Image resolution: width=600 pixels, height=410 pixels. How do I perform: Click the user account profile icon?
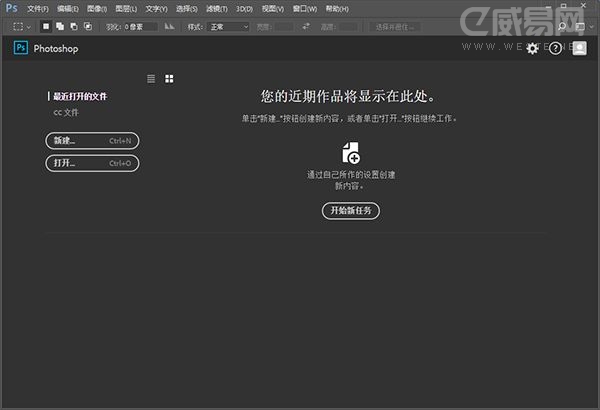coord(580,48)
